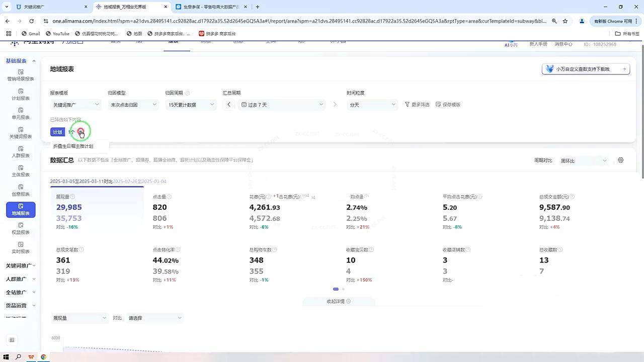Click the 更多筛选 filter icon
This screenshot has height=362, width=644.
pyautogui.click(x=408, y=105)
